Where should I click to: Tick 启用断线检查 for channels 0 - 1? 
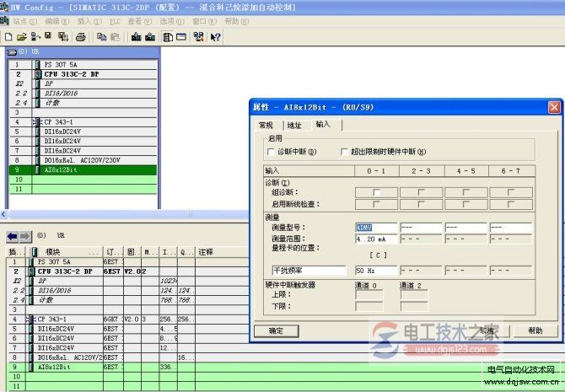376,204
